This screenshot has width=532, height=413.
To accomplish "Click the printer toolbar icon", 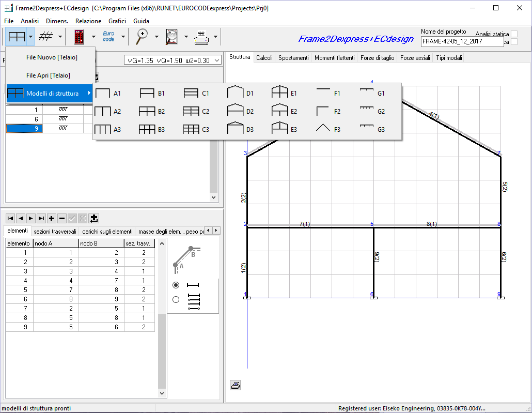I will point(201,37).
